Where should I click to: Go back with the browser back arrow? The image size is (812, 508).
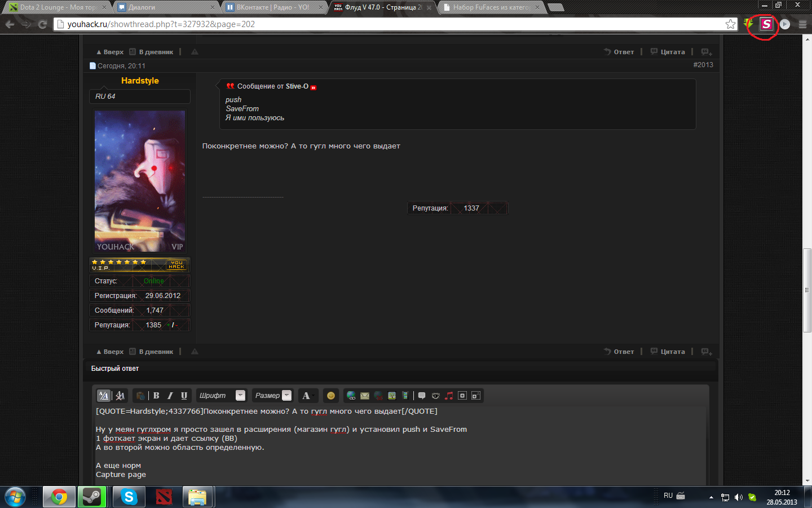coord(10,24)
